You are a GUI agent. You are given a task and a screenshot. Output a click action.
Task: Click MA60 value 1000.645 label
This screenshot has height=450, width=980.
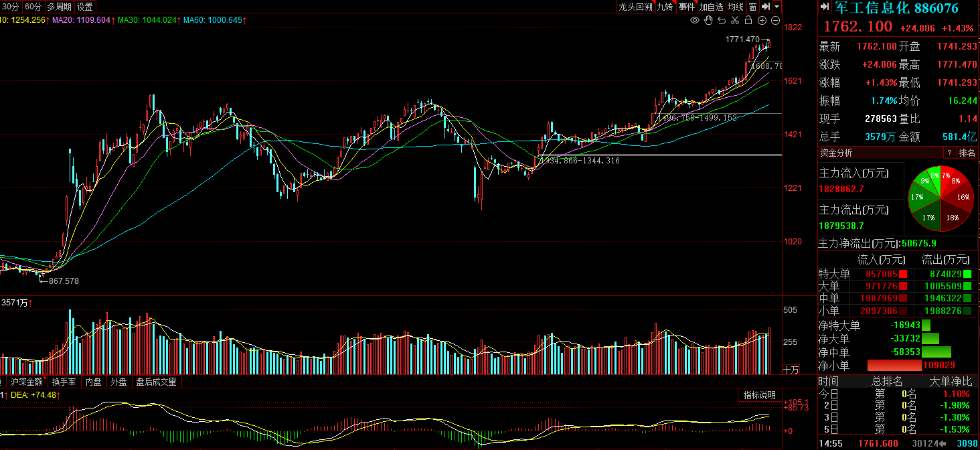coord(214,20)
